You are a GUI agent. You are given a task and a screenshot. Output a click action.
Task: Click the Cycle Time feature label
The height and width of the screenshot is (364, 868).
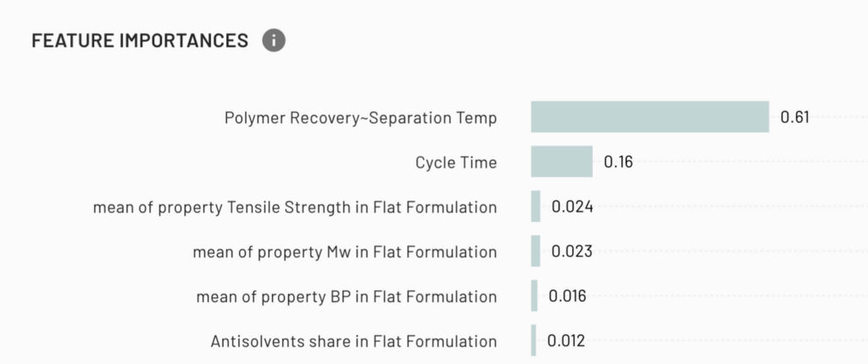[x=456, y=163]
